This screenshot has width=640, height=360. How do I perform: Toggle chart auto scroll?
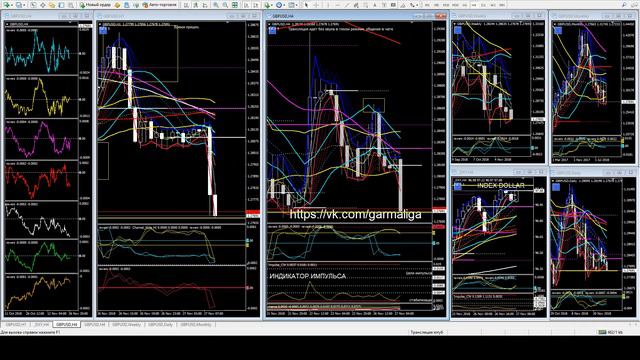247,5
